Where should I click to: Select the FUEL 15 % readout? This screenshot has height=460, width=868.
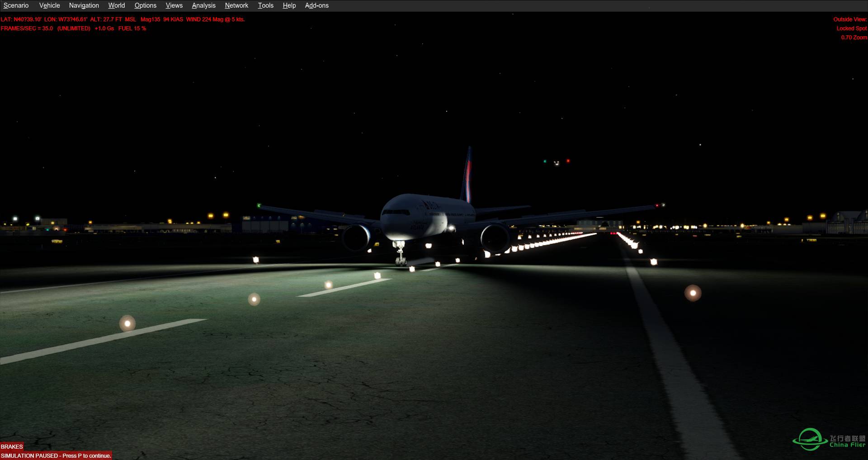(132, 28)
